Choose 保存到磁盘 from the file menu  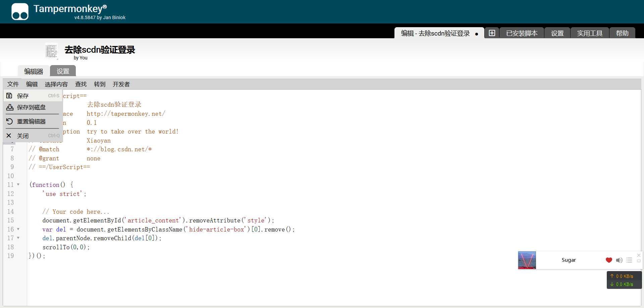click(x=33, y=107)
